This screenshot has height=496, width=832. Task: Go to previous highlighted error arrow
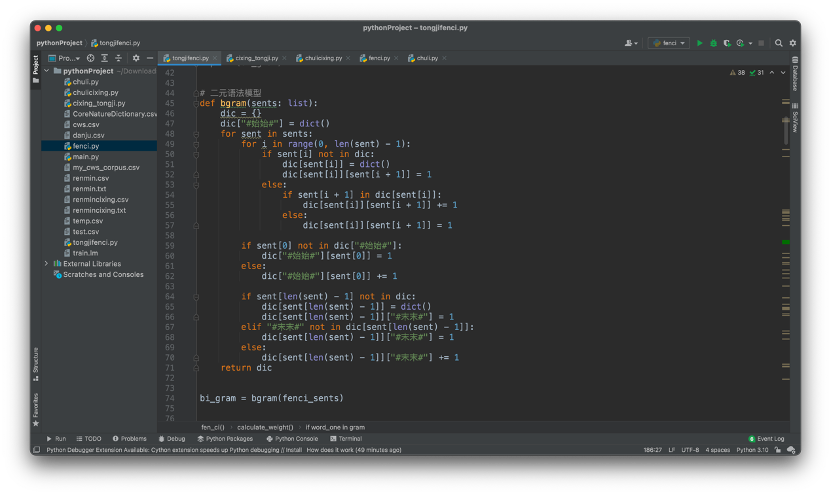[772, 73]
